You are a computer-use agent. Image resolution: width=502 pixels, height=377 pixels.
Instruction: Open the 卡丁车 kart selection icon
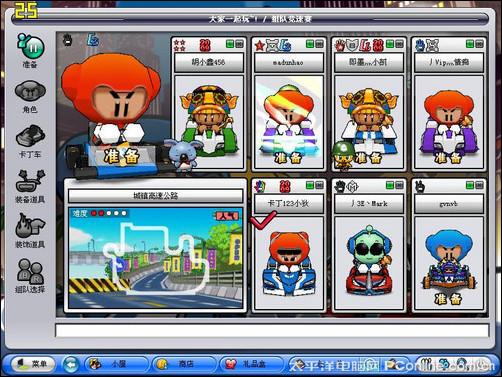pyautogui.click(x=30, y=136)
